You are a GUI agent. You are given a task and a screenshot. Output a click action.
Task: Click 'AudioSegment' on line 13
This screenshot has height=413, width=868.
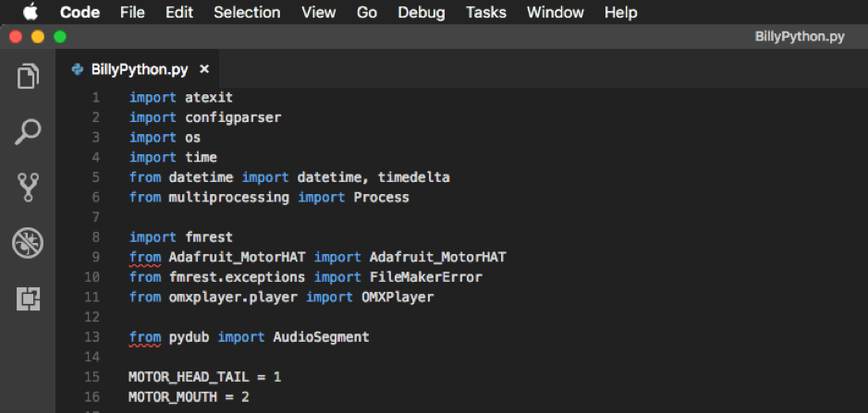point(321,336)
